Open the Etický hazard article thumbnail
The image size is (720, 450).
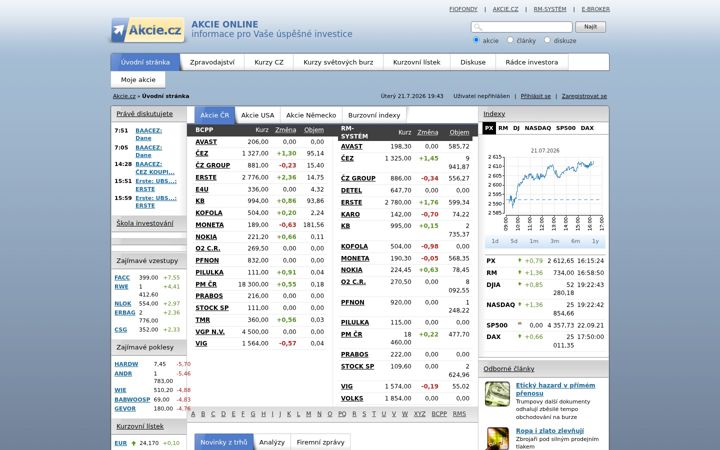click(x=497, y=394)
